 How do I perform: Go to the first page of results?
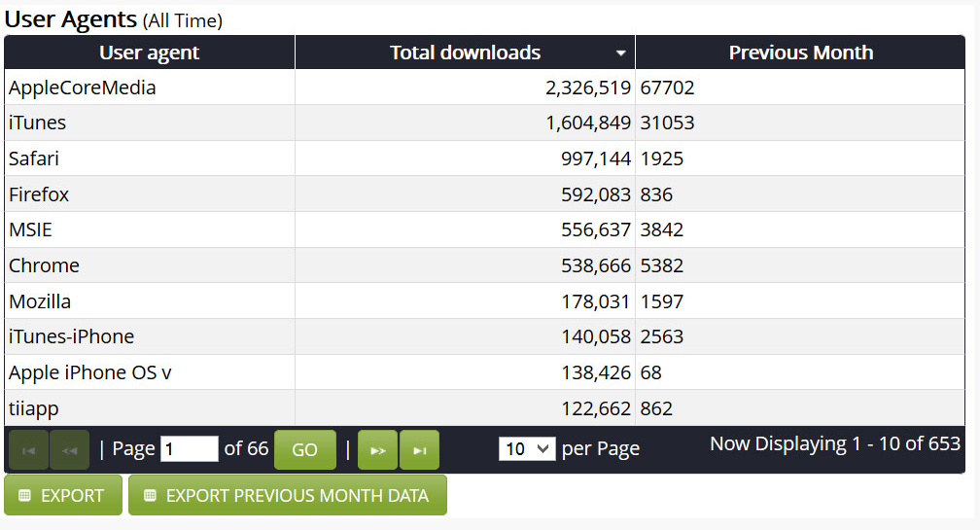(x=28, y=450)
